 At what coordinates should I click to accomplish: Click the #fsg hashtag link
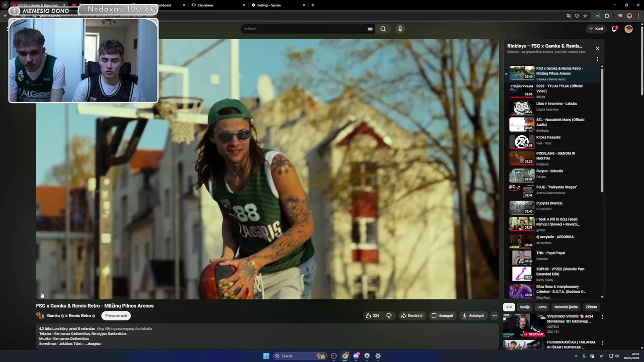tap(100, 328)
